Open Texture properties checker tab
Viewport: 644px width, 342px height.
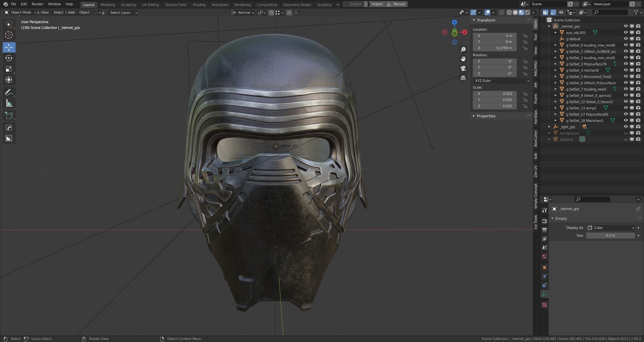click(x=544, y=305)
